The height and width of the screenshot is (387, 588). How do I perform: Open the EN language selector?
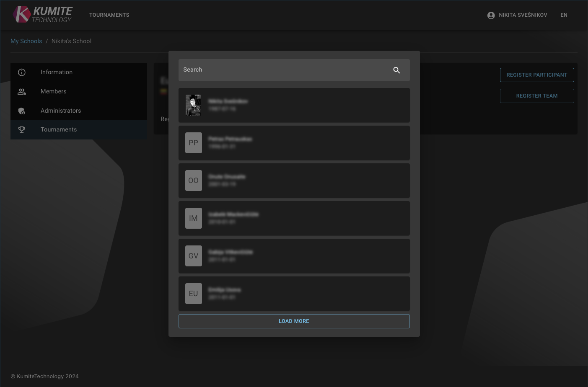[x=564, y=15]
